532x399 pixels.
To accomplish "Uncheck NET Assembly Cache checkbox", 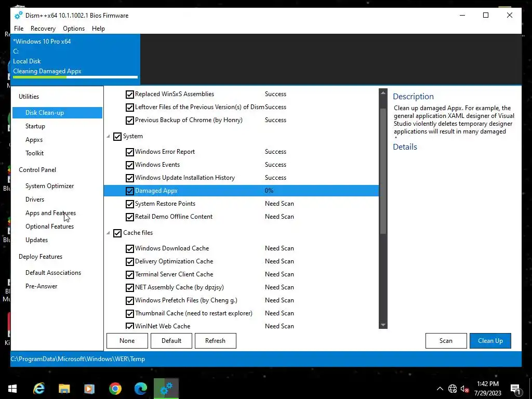I will [129, 288].
